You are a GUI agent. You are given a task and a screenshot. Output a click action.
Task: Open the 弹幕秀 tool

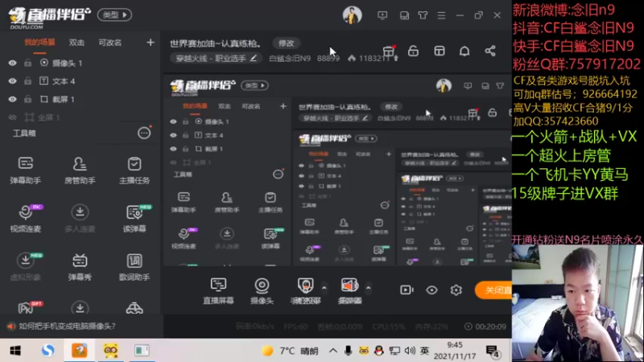tap(80, 266)
